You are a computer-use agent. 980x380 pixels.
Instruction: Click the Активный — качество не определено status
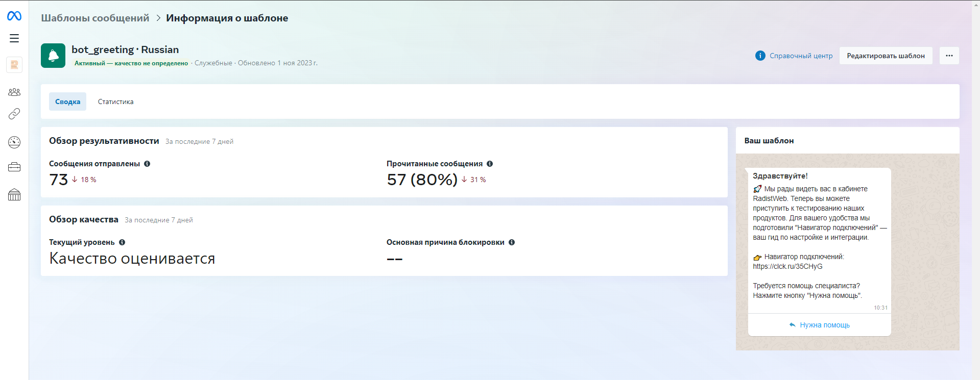pos(131,63)
